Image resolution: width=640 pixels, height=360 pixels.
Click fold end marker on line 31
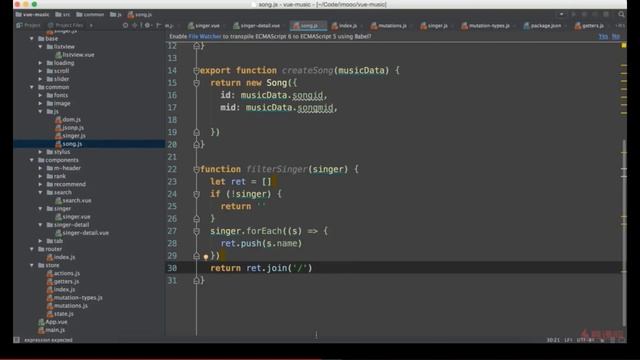coord(196,280)
